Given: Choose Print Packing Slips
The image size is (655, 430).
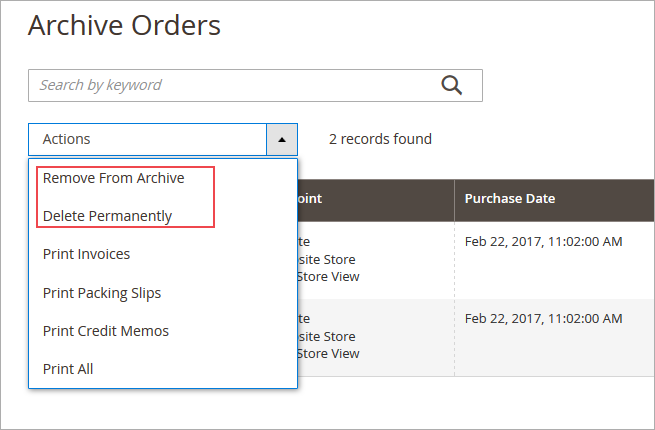Looking at the screenshot, I should click(101, 293).
